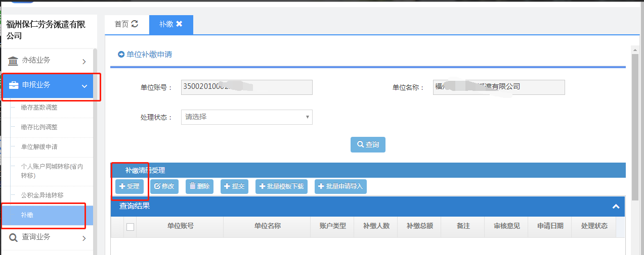Click the sidebar vertical scrollbar

click(x=95, y=151)
